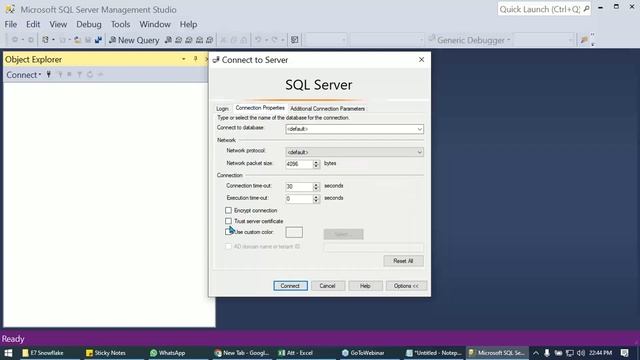
Task: Switch to Additional Connection Parameters tab
Action: pos(327,109)
